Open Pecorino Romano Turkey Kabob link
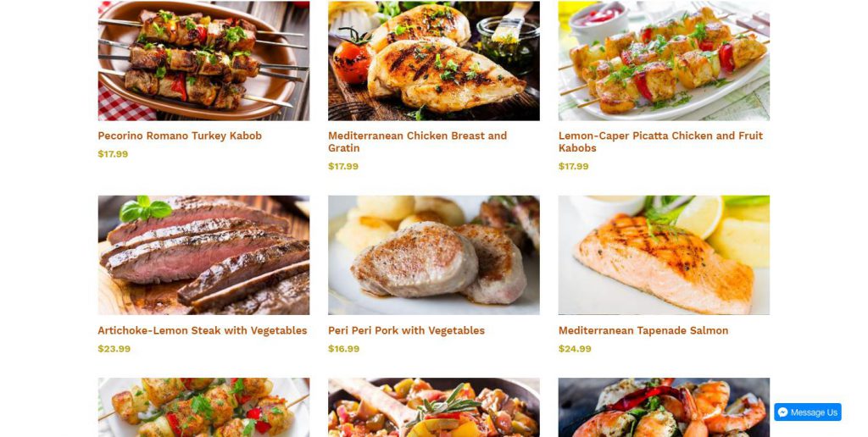Viewport: 868px width, 437px height. 180,136
